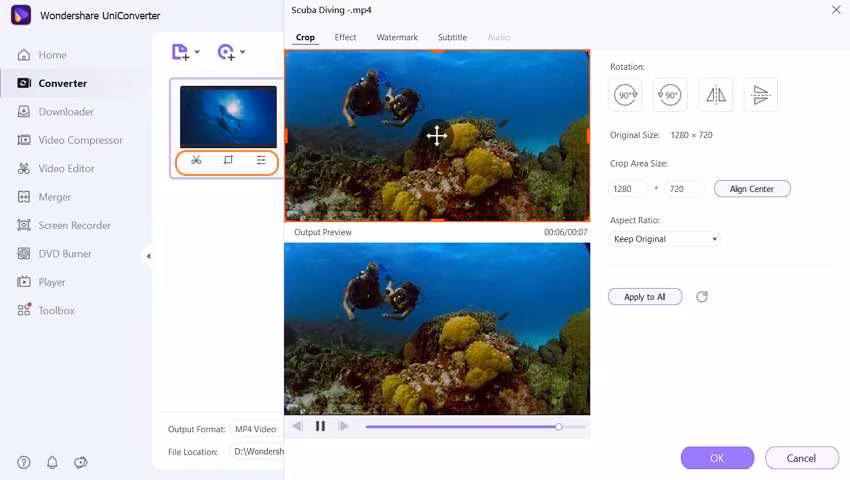Click the Original Size 1280 × 720 text

(x=661, y=135)
